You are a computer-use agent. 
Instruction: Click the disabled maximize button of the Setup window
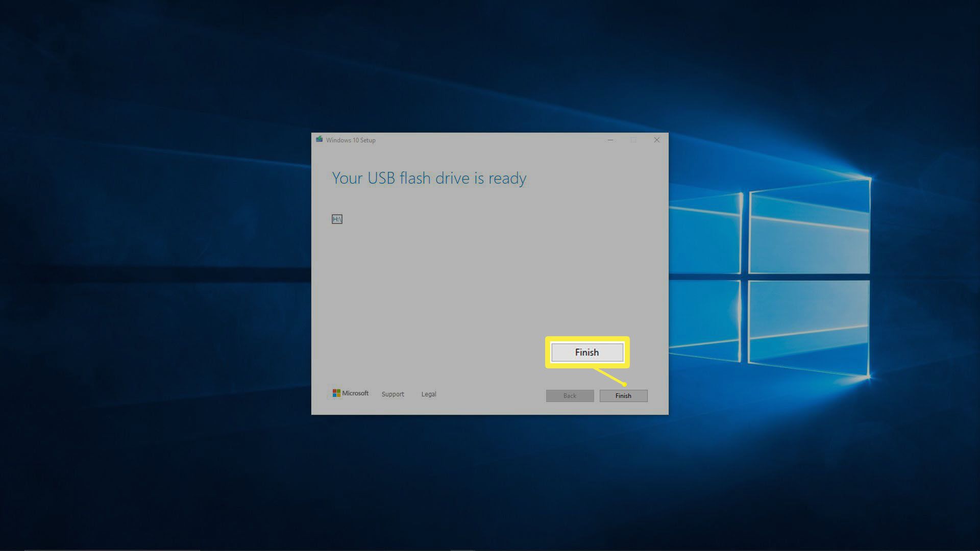[x=633, y=140]
